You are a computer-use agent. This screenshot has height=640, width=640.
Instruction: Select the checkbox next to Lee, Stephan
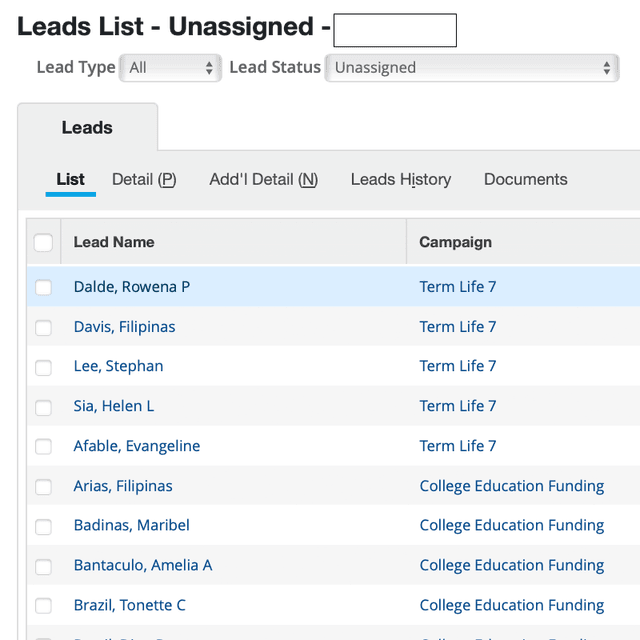[x=43, y=367]
